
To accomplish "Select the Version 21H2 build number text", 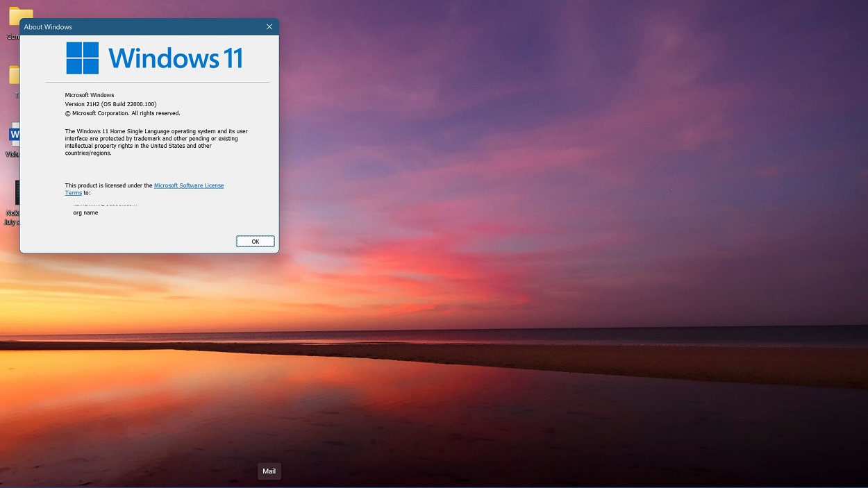I will (x=110, y=104).
